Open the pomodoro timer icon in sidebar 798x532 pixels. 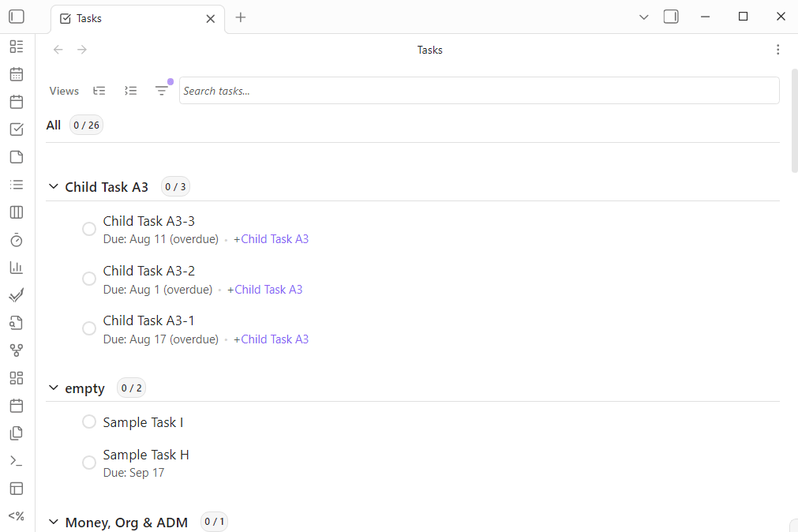pos(17,239)
